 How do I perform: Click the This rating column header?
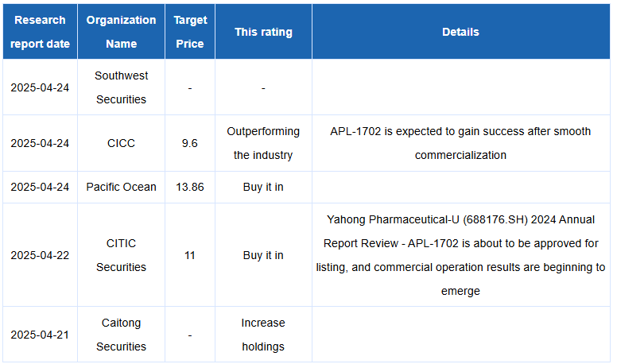tap(264, 32)
